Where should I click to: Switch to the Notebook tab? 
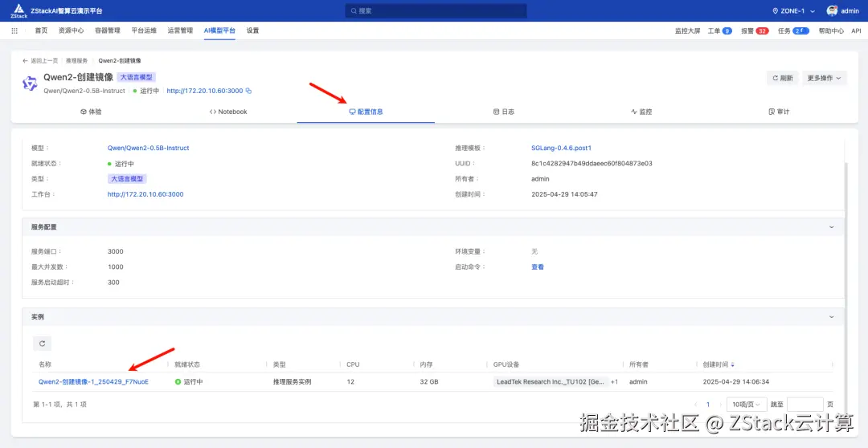click(x=228, y=112)
